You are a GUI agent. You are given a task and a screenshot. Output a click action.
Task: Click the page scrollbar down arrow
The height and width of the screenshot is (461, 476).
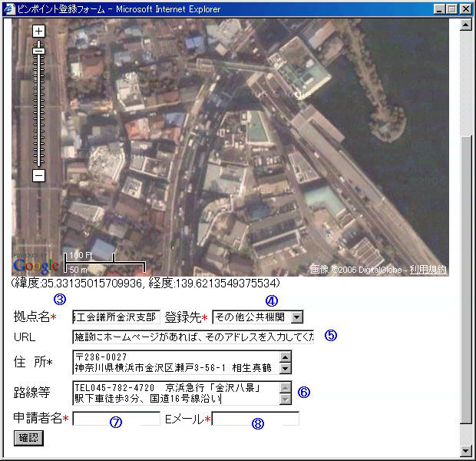[465, 449]
